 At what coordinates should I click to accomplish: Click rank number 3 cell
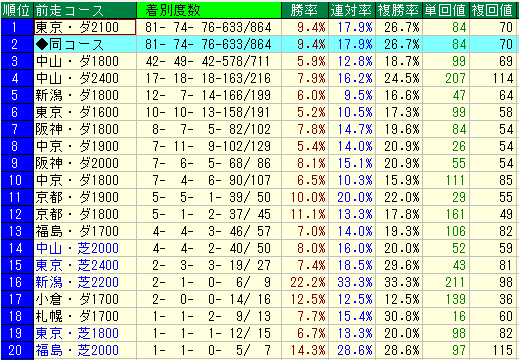(x=17, y=61)
